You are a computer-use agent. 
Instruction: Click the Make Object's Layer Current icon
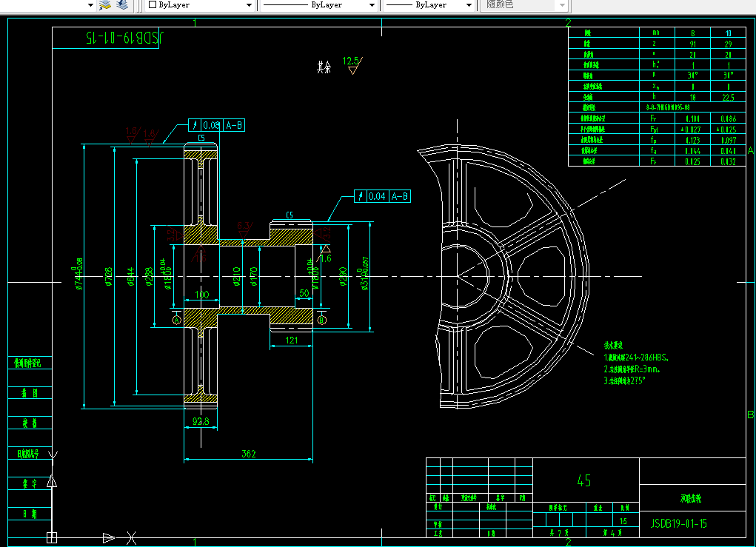pyautogui.click(x=104, y=5)
